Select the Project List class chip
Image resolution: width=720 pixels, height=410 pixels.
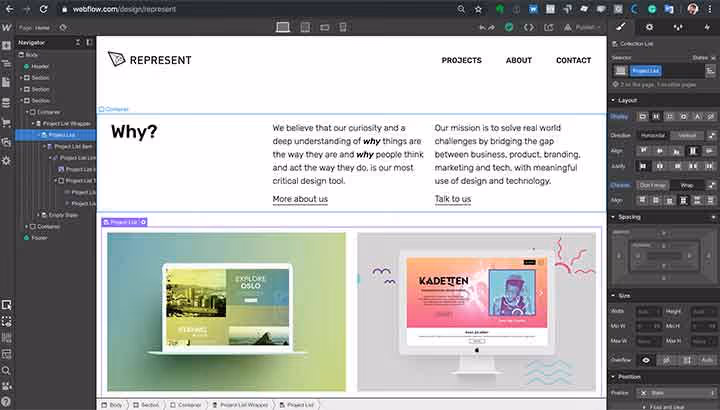click(646, 71)
